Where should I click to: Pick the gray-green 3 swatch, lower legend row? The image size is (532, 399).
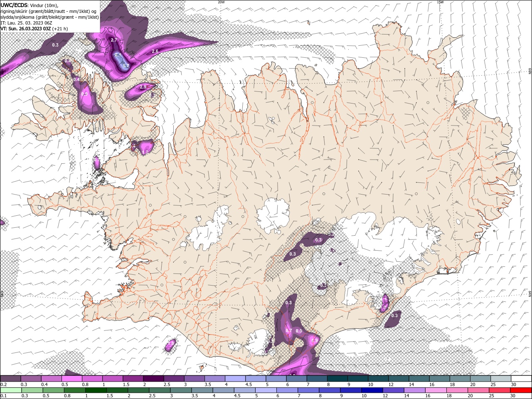click(x=181, y=390)
